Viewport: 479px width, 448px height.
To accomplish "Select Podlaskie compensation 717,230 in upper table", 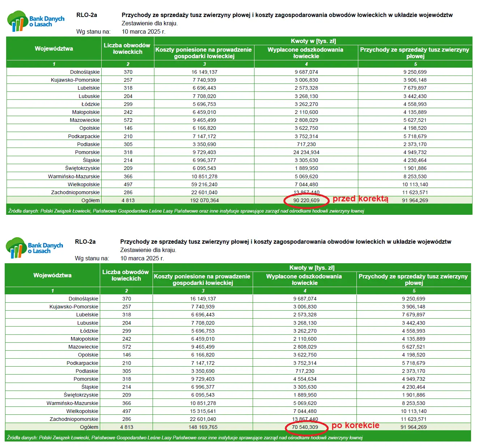I will click(306, 144).
